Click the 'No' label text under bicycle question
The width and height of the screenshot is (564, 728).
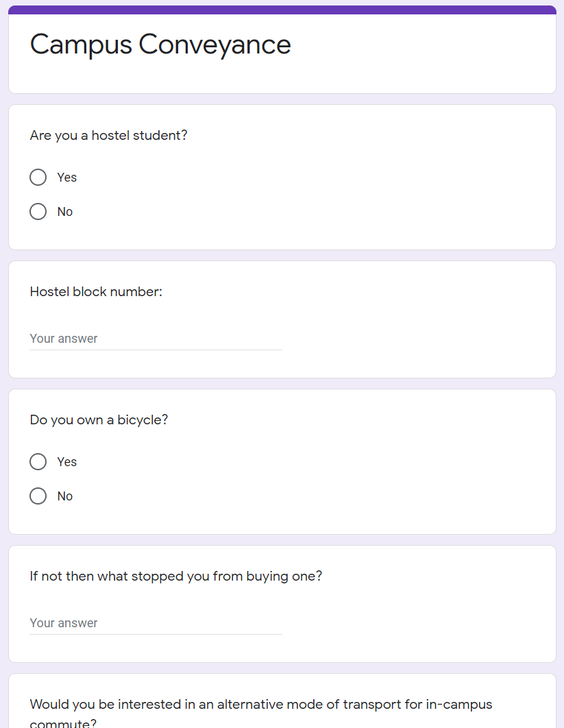click(65, 496)
